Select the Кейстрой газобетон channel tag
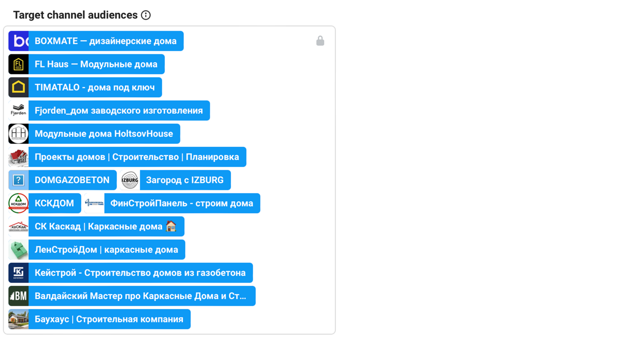 [x=131, y=273]
